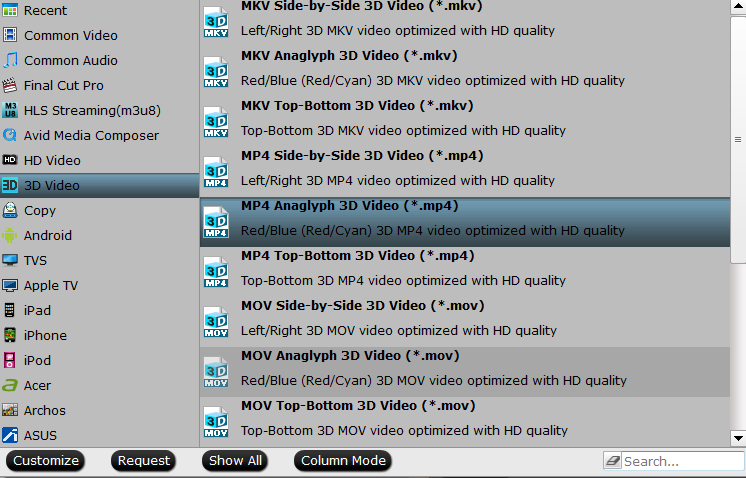Click the green Android robot icon
The image size is (746, 478).
[x=10, y=235]
